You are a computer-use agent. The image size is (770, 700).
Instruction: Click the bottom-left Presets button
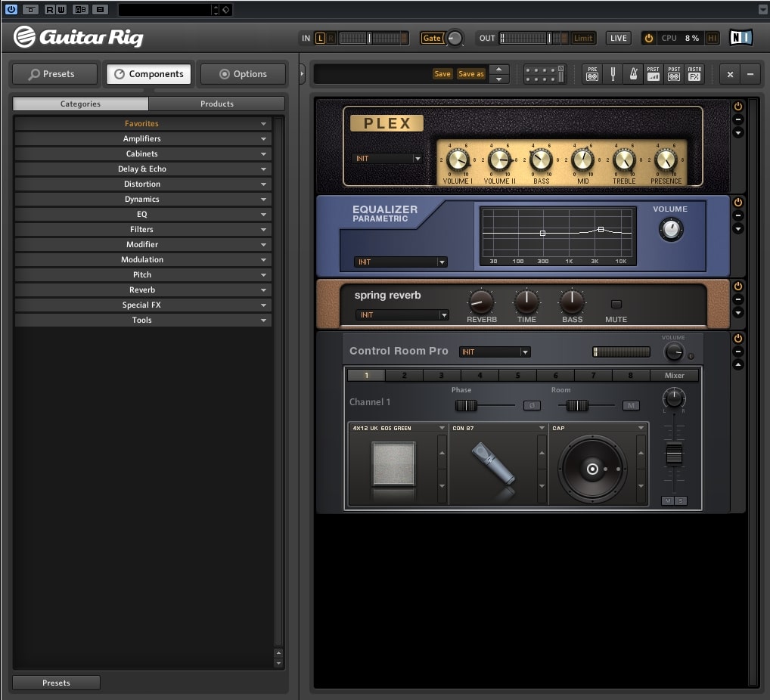click(x=56, y=683)
